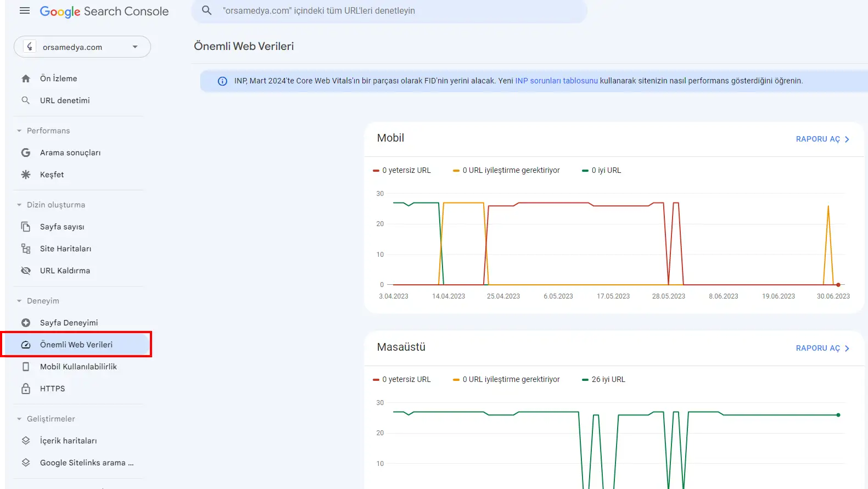Screen dimensions: 868x489
Task: Click the Google Search Console logo
Action: 104,12
